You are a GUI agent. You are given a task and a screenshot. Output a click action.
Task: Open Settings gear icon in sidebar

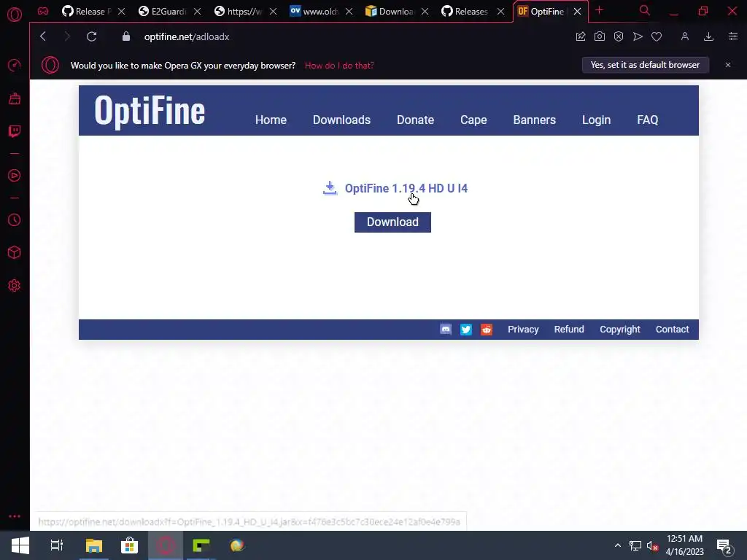15,286
